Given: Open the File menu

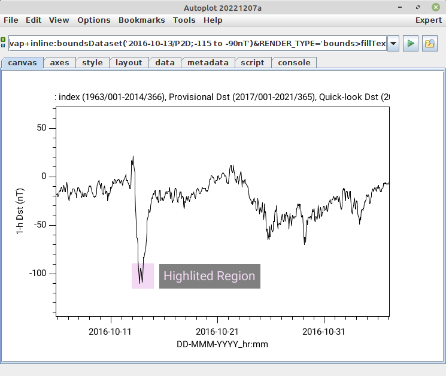Looking at the screenshot, I should click(x=11, y=20).
